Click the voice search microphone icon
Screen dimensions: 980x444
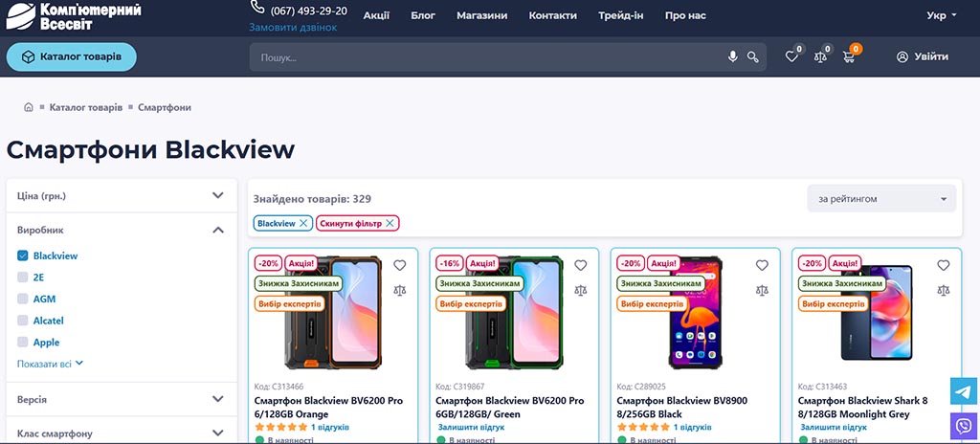point(733,57)
